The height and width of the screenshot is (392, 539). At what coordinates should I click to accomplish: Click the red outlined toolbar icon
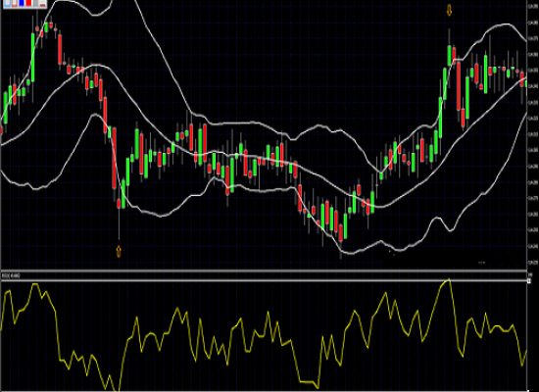coord(15,3)
